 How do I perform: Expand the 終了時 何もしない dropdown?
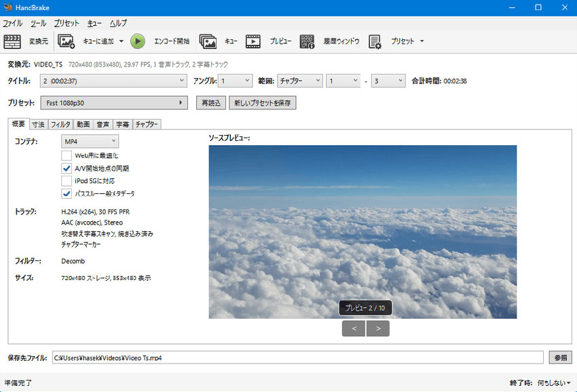(x=553, y=383)
